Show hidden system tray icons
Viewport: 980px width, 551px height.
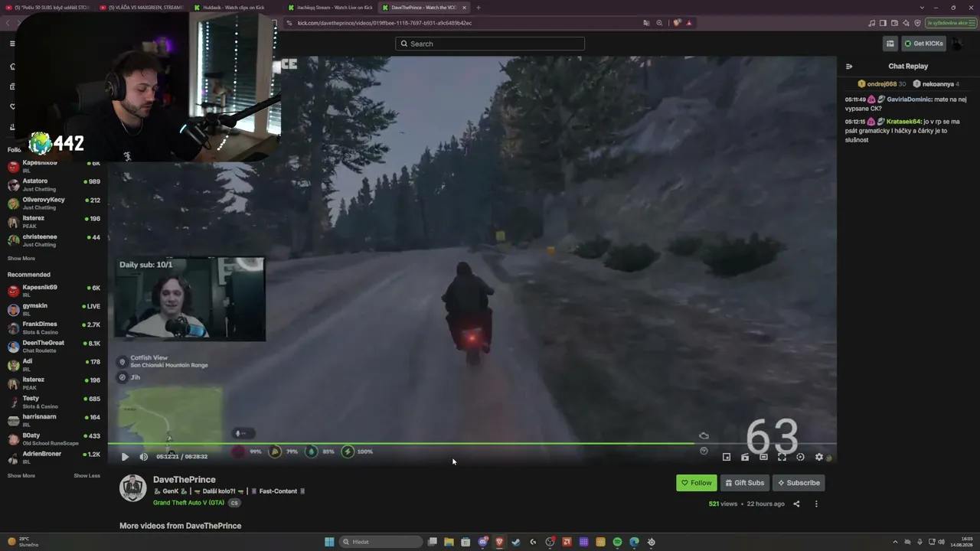[895, 542]
